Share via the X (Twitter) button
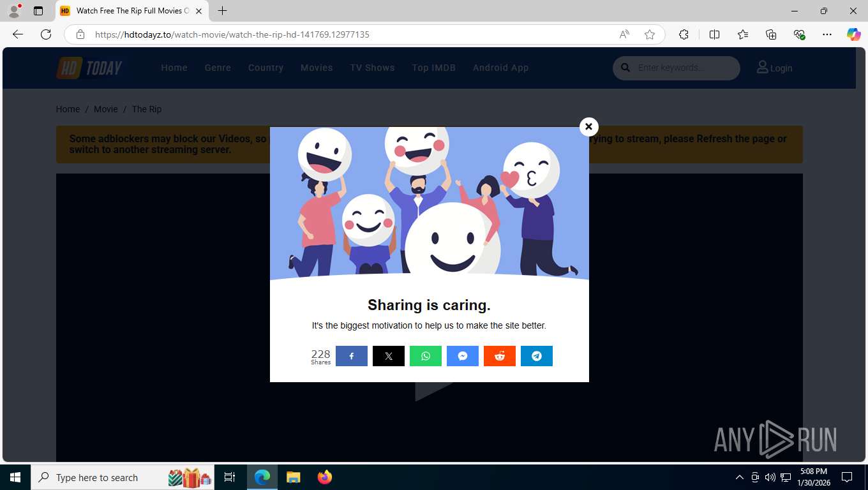The width and height of the screenshot is (868, 490). click(389, 356)
